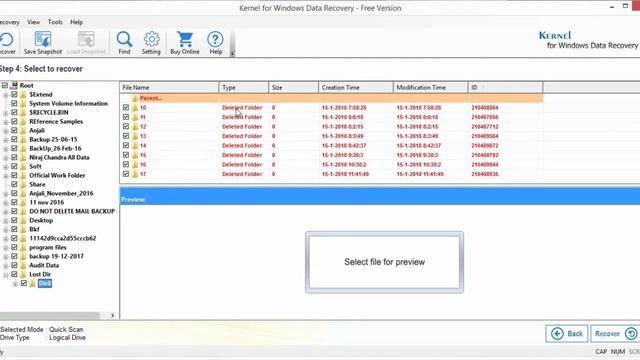
Task: Toggle checkbox for deleted folder 10
Action: [126, 108]
